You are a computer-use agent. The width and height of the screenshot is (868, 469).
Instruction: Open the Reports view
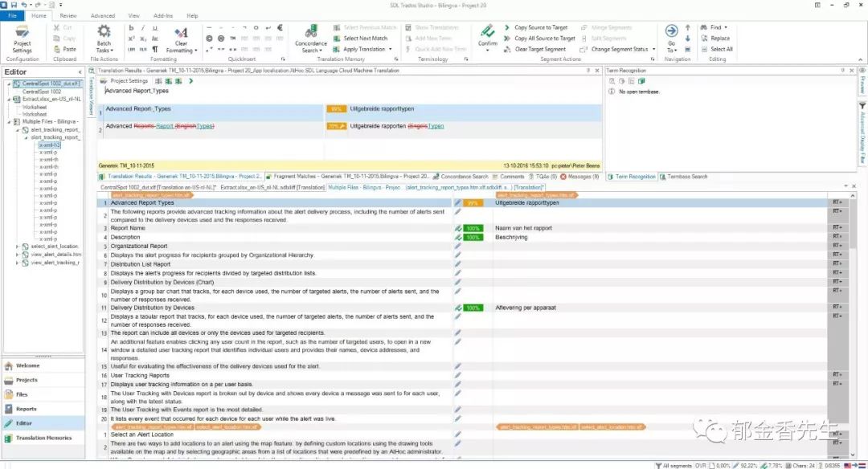(43, 409)
